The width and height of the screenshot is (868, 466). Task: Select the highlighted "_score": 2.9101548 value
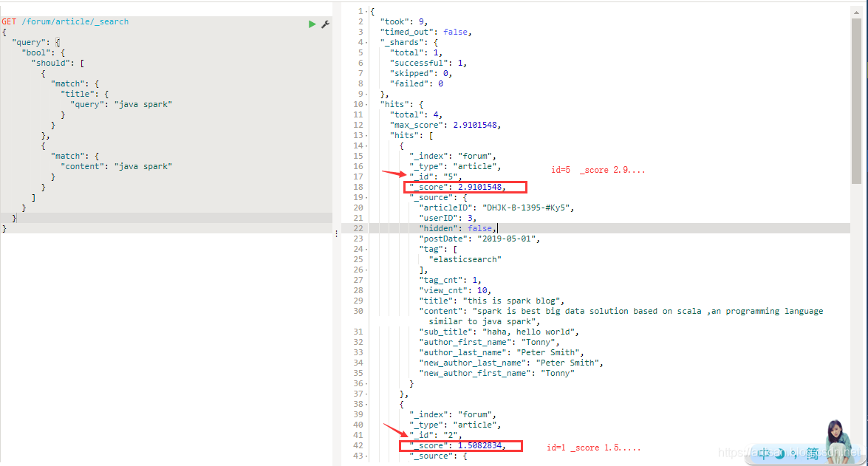[x=464, y=186]
